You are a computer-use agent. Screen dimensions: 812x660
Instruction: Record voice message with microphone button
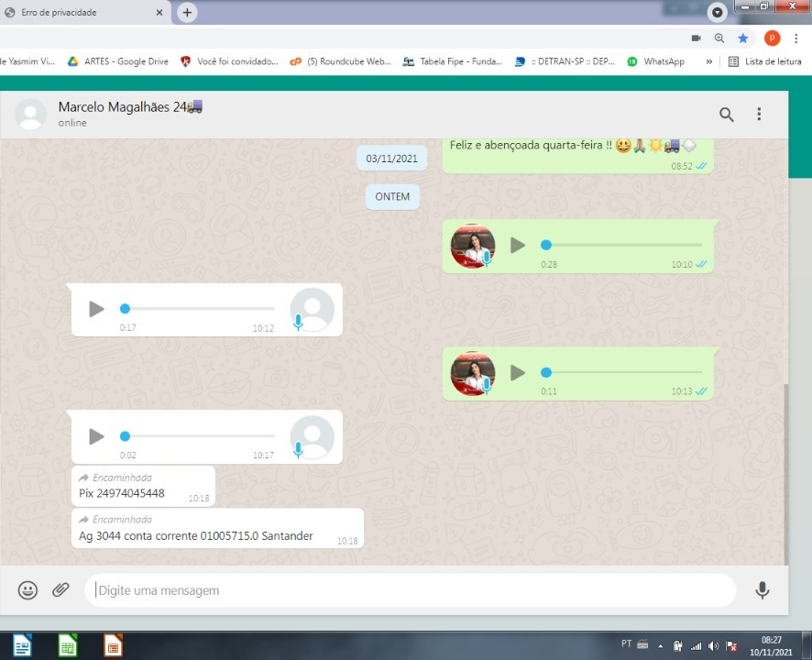point(762,590)
